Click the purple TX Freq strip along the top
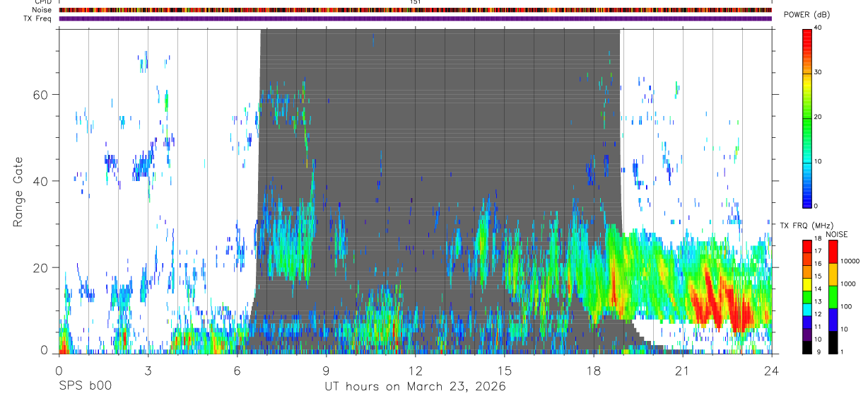This screenshot has height=401, width=868. [x=415, y=18]
